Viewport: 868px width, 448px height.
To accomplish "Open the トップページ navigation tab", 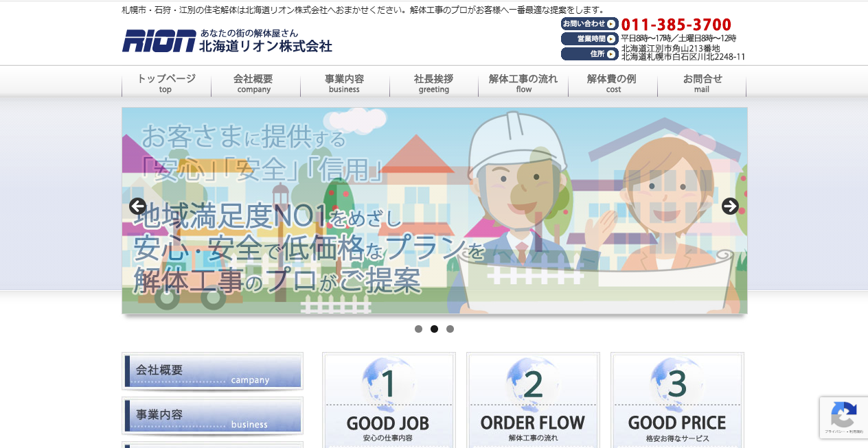I will [x=166, y=84].
